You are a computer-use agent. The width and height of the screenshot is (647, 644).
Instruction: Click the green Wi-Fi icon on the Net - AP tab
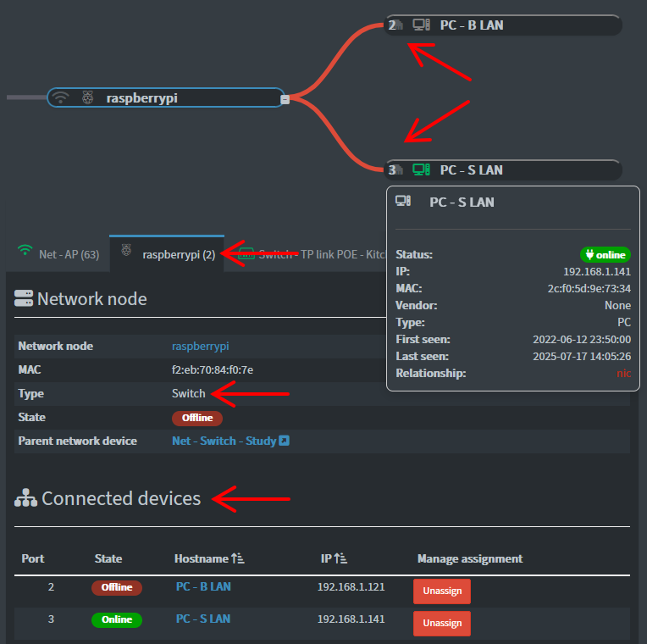pos(25,253)
